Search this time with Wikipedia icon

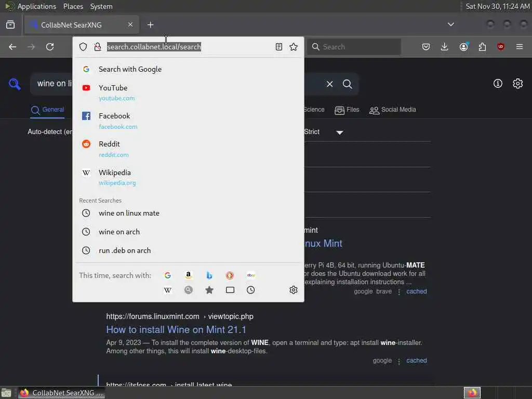168,290
